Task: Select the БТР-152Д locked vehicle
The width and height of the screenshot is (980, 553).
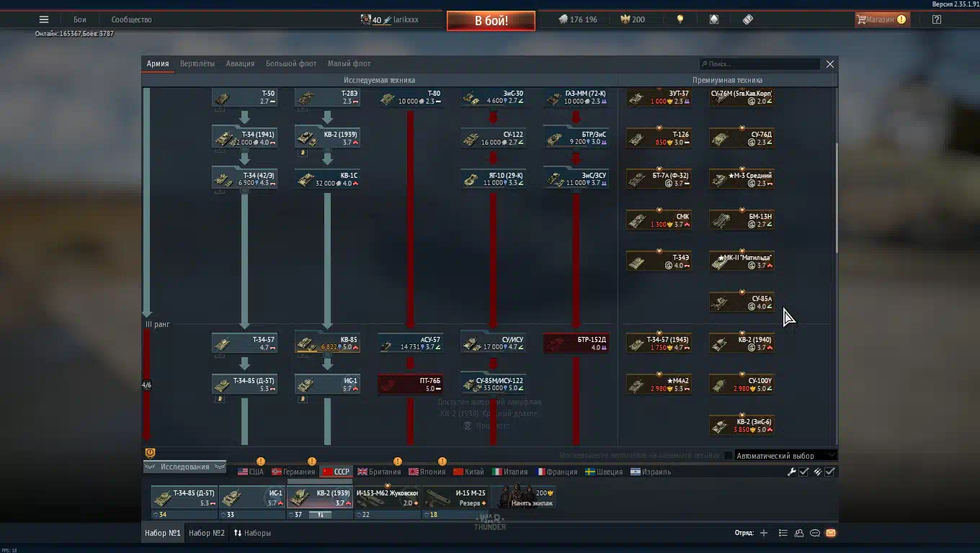Action: click(576, 343)
